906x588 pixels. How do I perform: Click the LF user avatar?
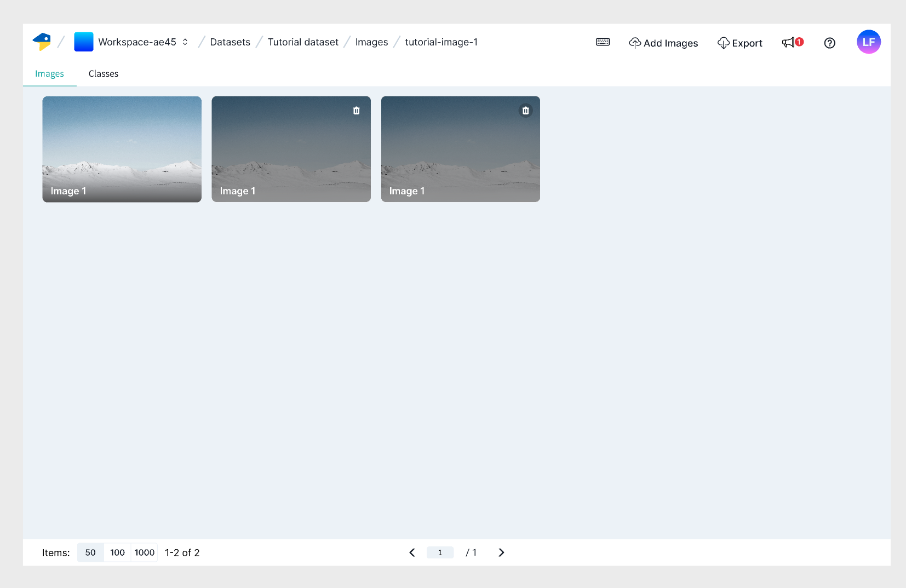tap(869, 42)
